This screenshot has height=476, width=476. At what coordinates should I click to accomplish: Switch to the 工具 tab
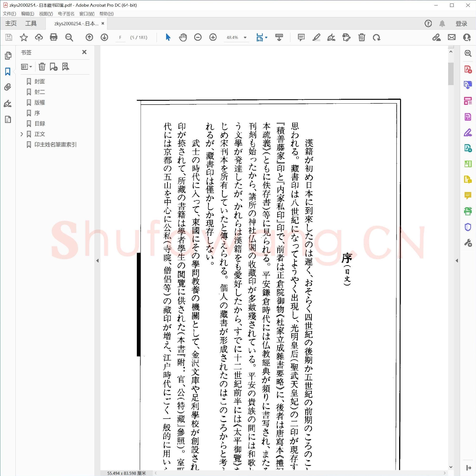point(32,23)
